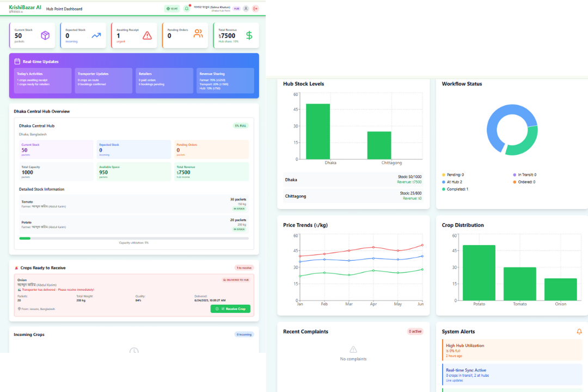Click the No complaints warning icon
Screen dimensions: 588x392
point(353,349)
